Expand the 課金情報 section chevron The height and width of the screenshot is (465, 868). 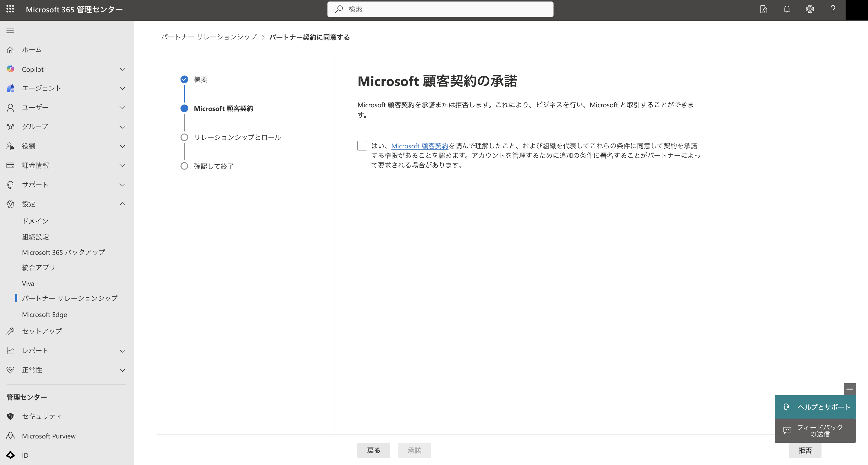click(x=122, y=165)
